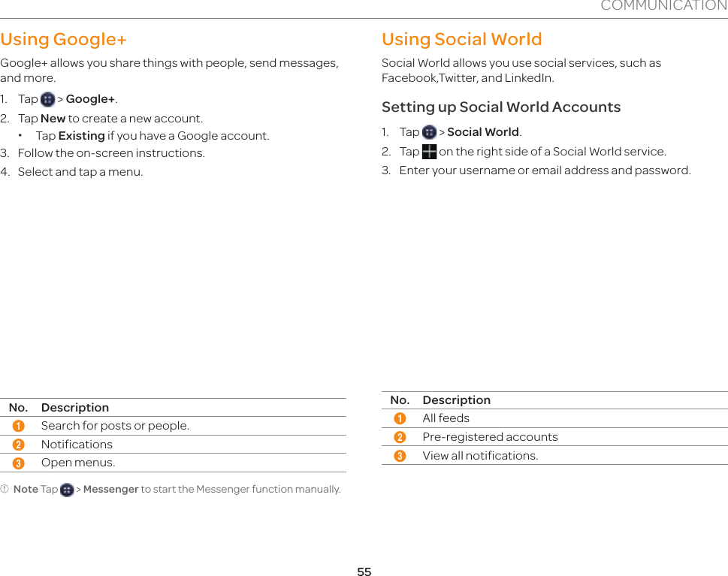The image size is (728, 576).
Task: Click orange number 3 beside 'Open menus'
Action: [x=19, y=463]
